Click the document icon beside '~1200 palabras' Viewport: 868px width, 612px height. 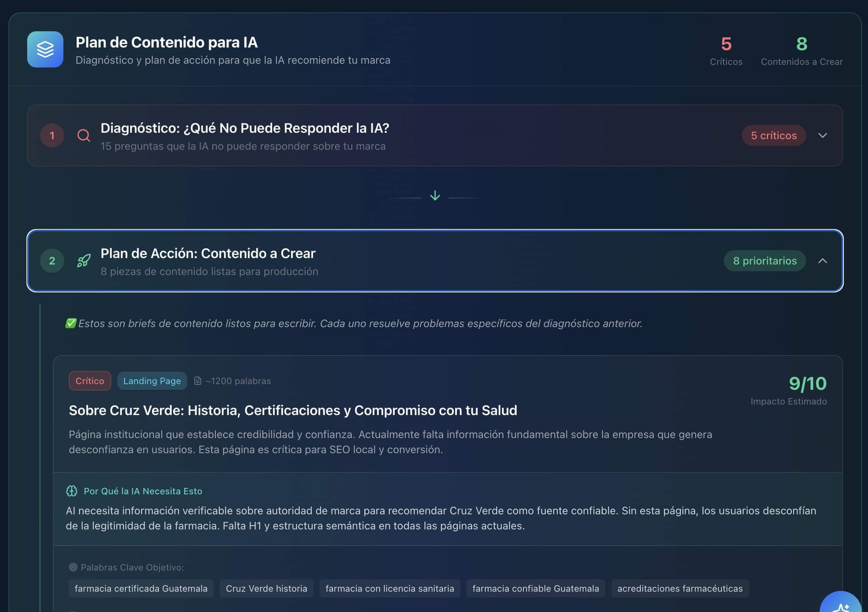(x=197, y=381)
